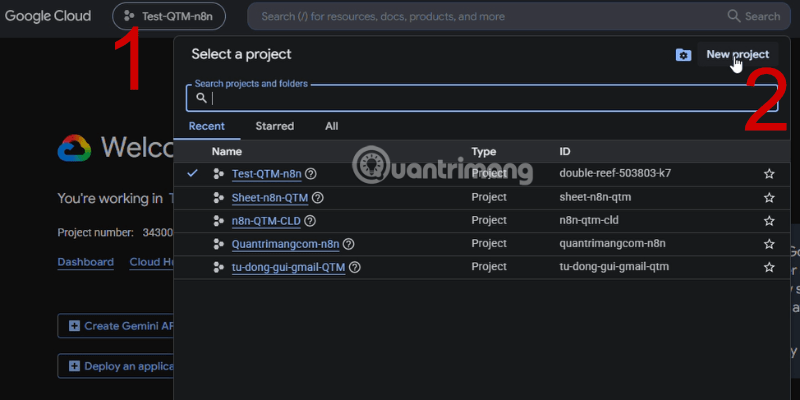The image size is (800, 400).
Task: Open manage resources folder-gear icon
Action: [683, 55]
